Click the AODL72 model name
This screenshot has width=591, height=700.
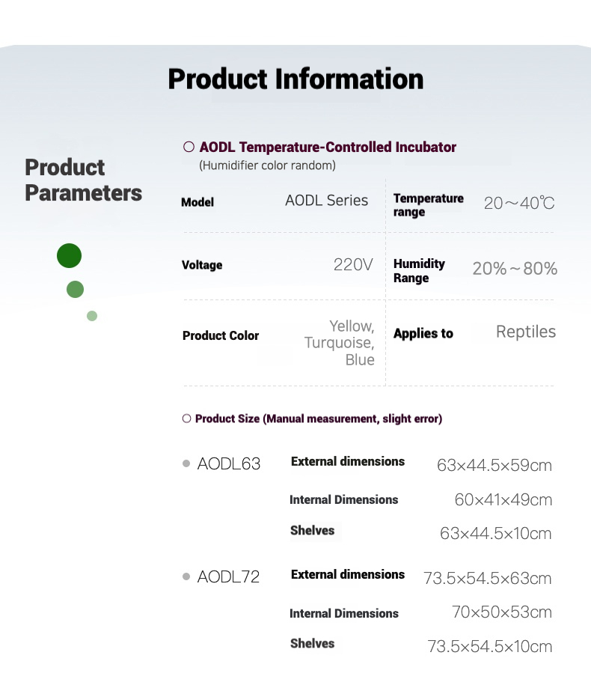coord(229,577)
